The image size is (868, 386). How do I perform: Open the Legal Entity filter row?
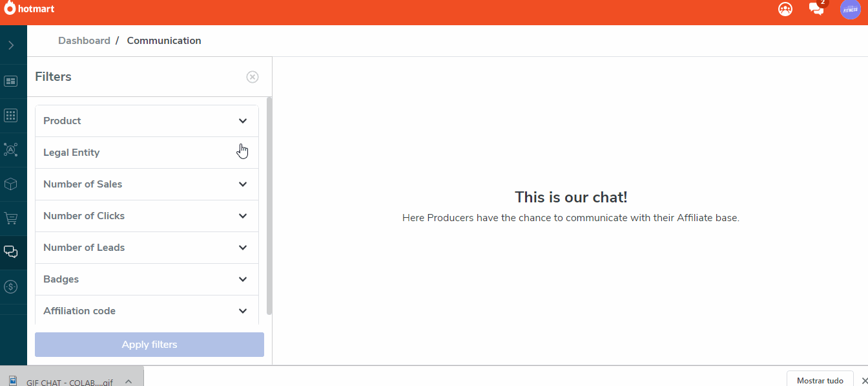coord(147,153)
